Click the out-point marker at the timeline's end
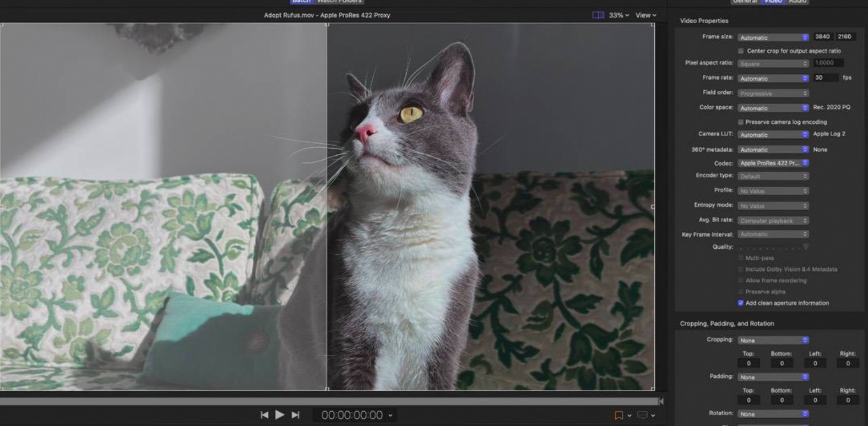868x426 pixels. click(x=661, y=402)
